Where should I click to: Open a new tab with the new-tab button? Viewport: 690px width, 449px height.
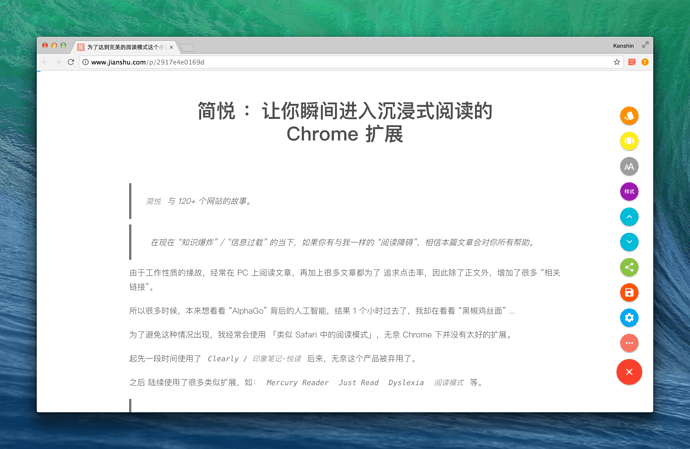tap(187, 48)
